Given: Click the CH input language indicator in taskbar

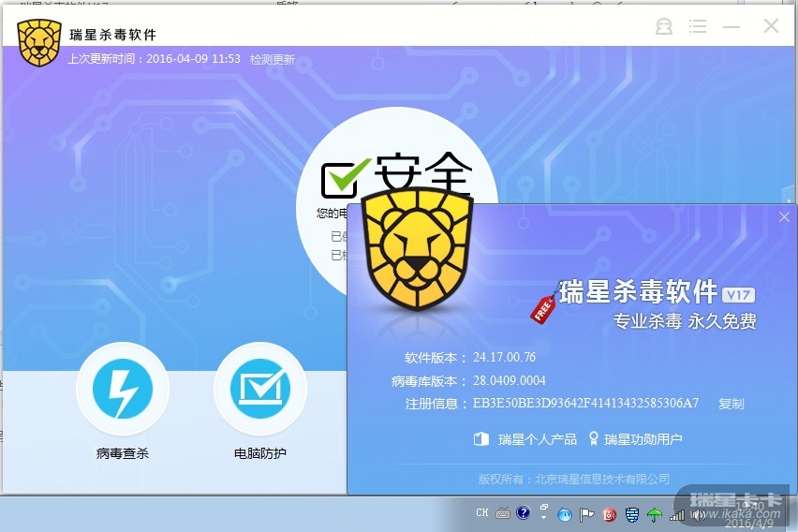Looking at the screenshot, I should pos(482,513).
